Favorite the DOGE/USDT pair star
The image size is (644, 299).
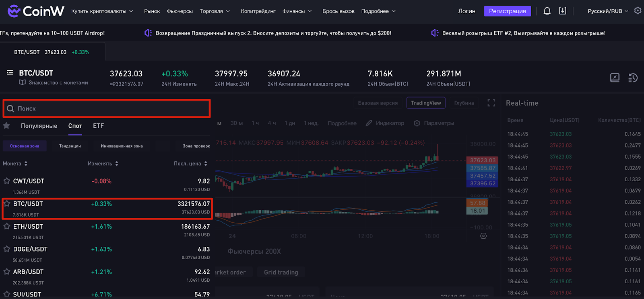(7, 249)
